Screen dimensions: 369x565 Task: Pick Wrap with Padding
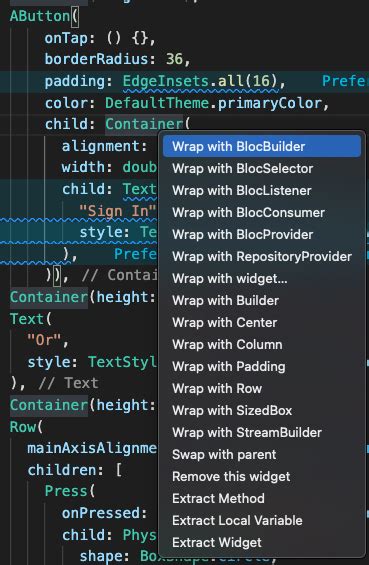[x=262, y=366]
